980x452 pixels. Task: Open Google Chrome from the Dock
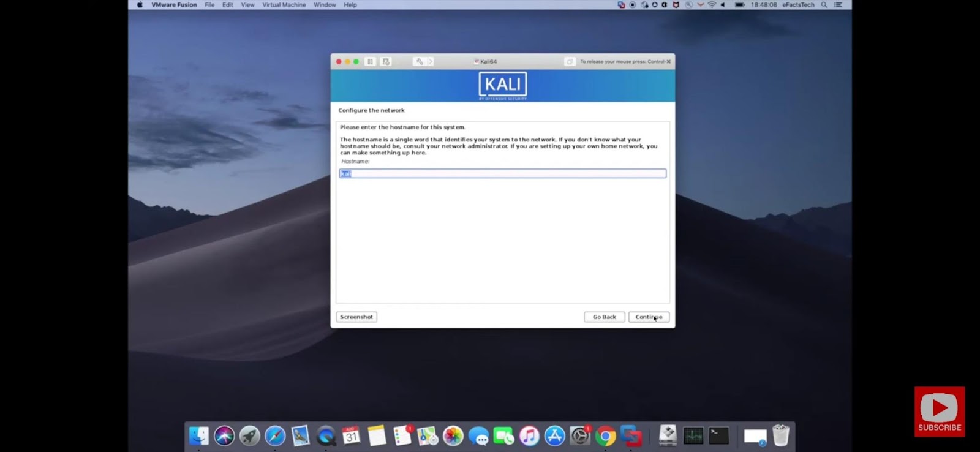point(606,435)
